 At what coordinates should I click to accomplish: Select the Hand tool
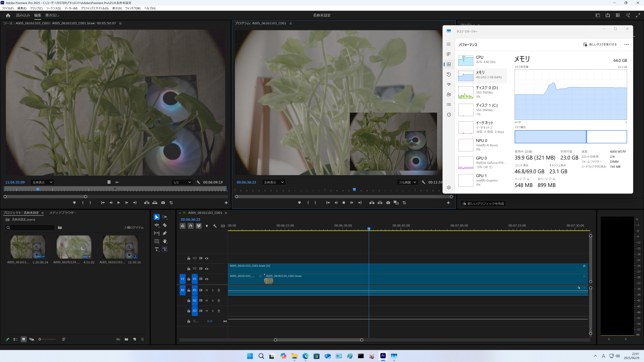click(165, 241)
